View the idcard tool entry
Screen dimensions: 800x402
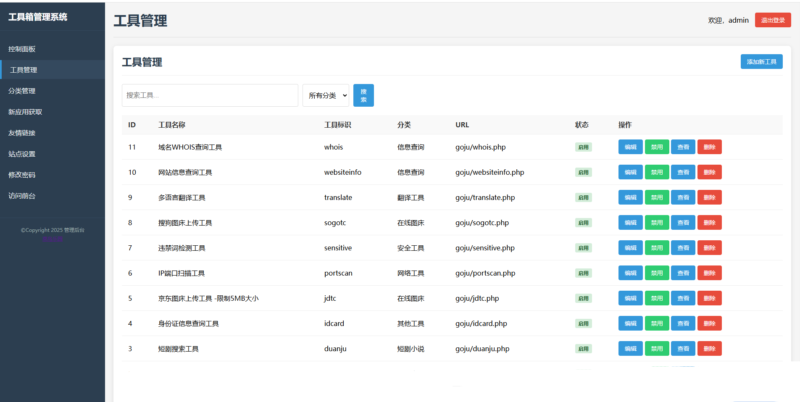(x=683, y=323)
